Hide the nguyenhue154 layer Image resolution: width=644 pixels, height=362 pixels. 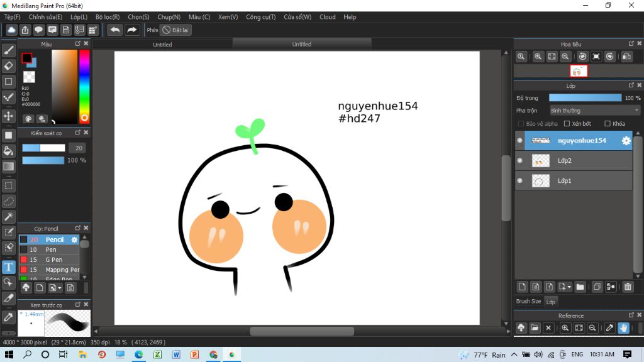point(520,140)
